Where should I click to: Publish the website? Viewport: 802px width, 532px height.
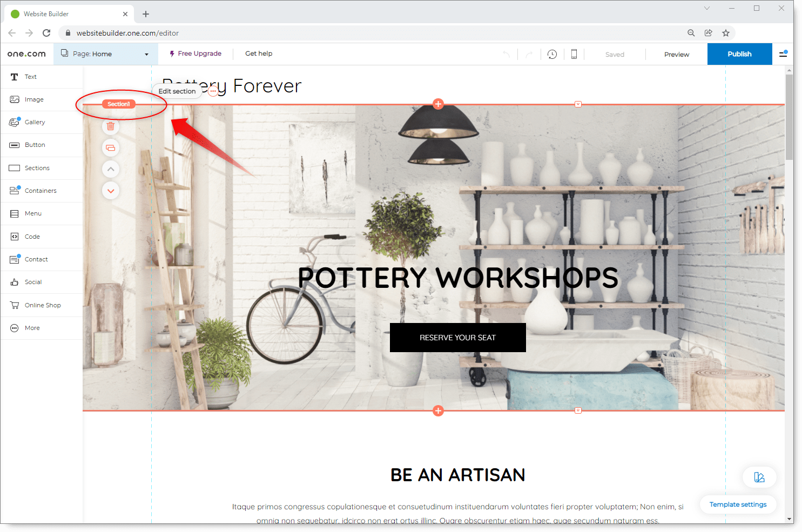(739, 54)
